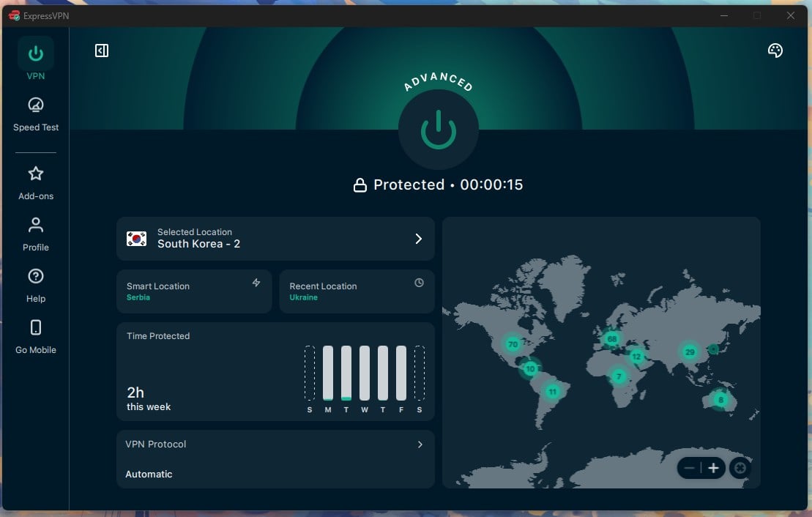Zoom out on the map
Screen dimensions: 812x517
pyautogui.click(x=689, y=469)
